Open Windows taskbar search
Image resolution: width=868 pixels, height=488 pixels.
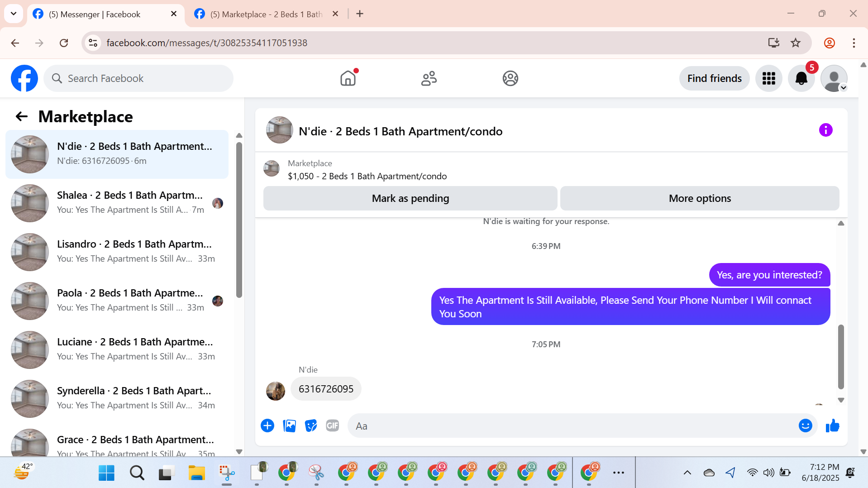point(137,473)
